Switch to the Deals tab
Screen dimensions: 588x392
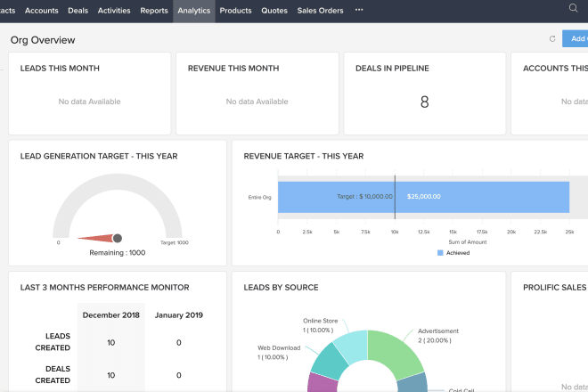pos(78,11)
